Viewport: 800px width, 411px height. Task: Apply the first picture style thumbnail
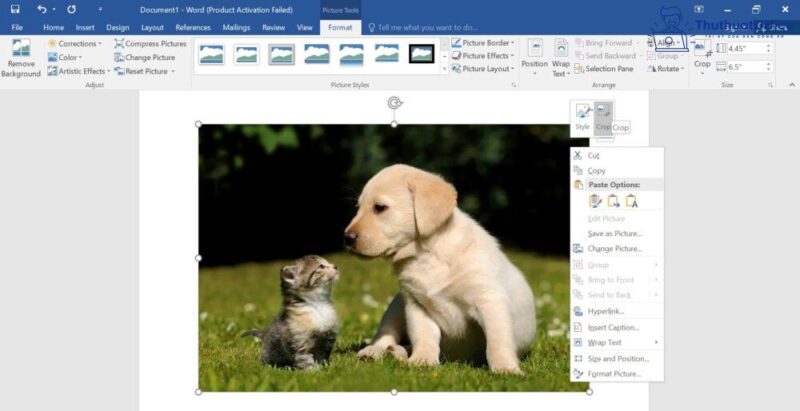tap(211, 54)
